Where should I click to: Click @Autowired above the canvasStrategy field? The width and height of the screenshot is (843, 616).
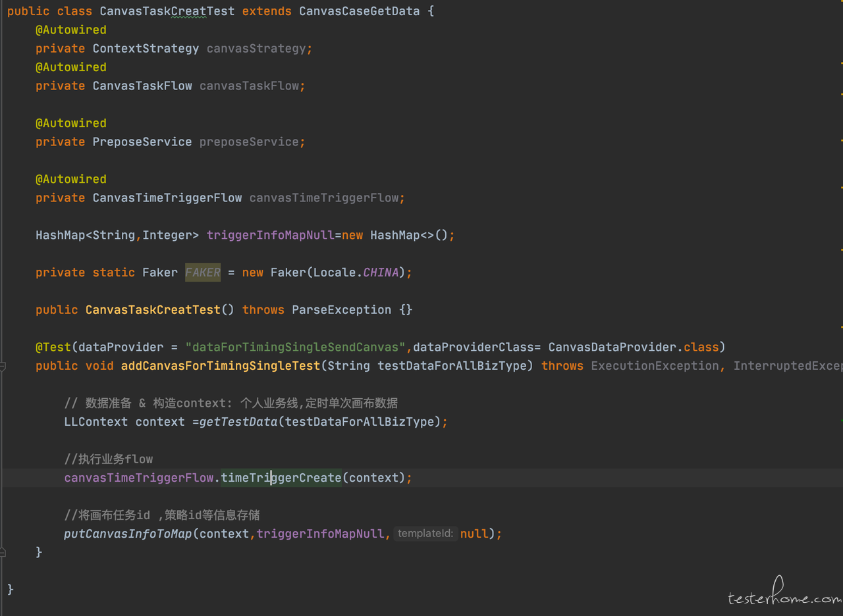pyautogui.click(x=71, y=30)
